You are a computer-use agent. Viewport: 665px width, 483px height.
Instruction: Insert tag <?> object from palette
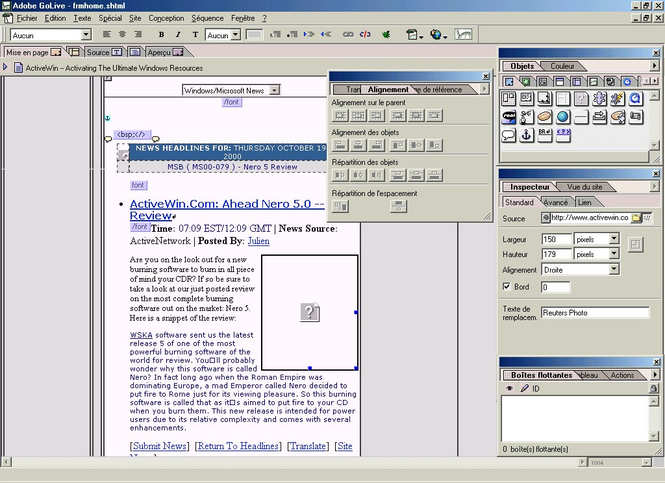point(563,135)
